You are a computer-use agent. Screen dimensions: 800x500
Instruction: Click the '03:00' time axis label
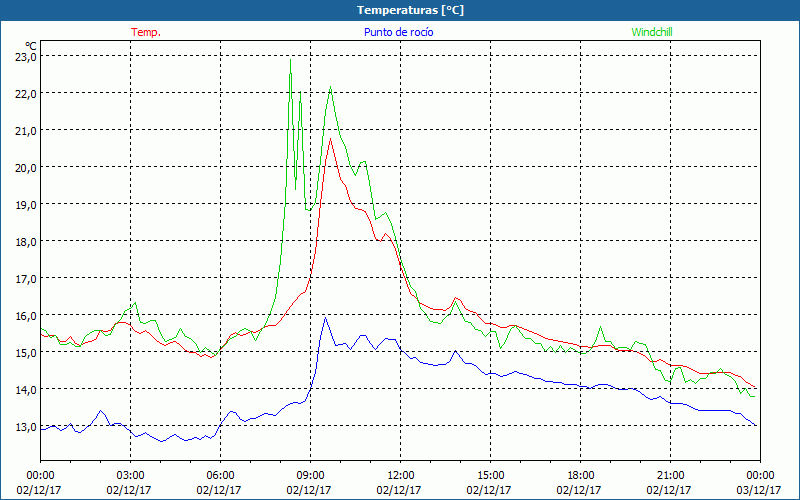(130, 476)
